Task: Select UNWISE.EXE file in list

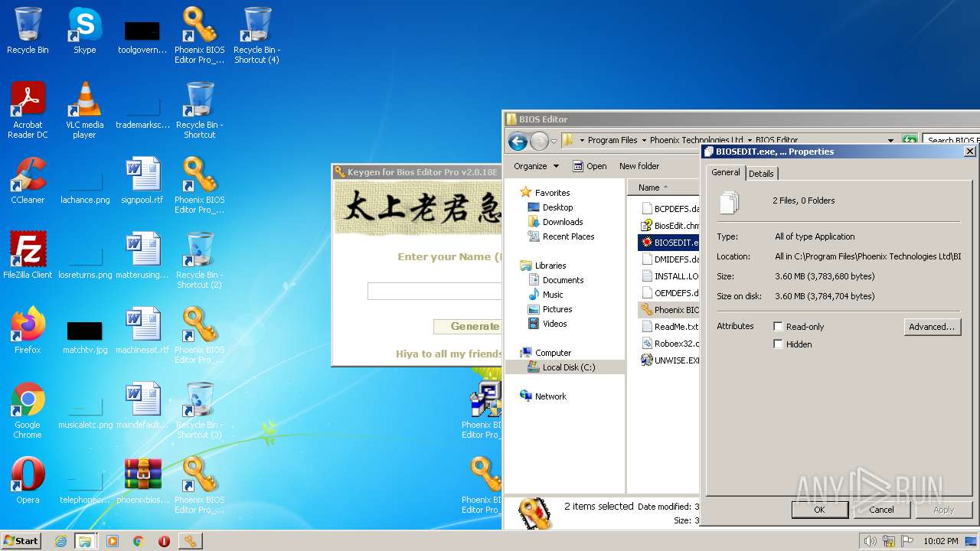Action: point(670,360)
